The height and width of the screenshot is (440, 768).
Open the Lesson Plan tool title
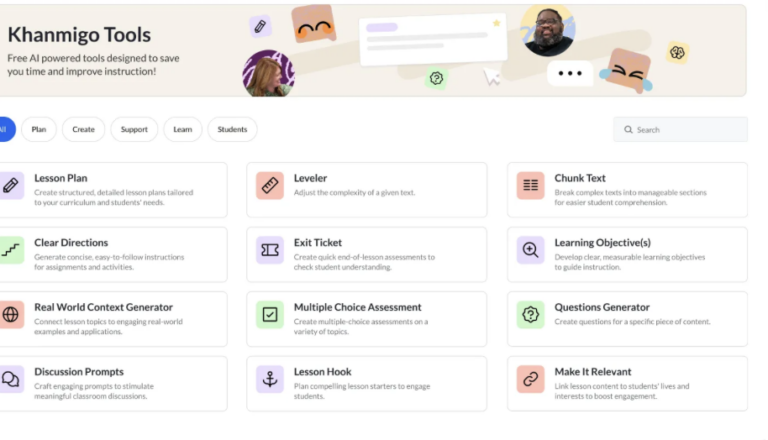click(x=61, y=178)
